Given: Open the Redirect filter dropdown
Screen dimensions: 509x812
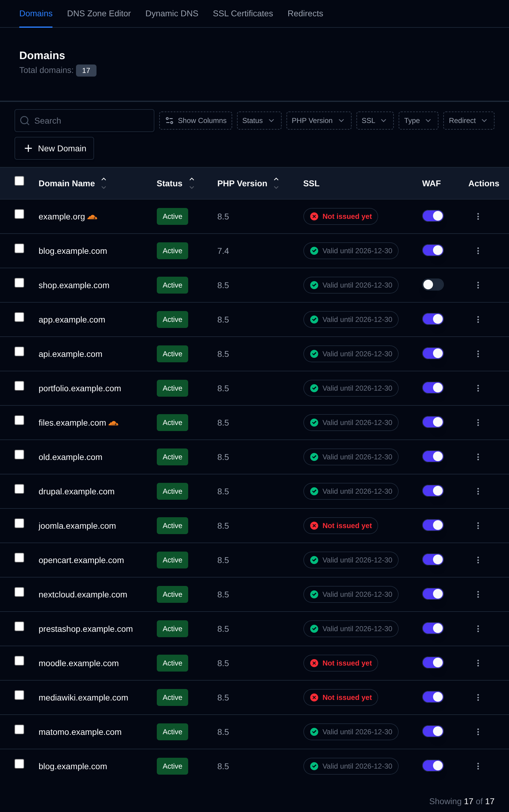Looking at the screenshot, I should point(468,121).
